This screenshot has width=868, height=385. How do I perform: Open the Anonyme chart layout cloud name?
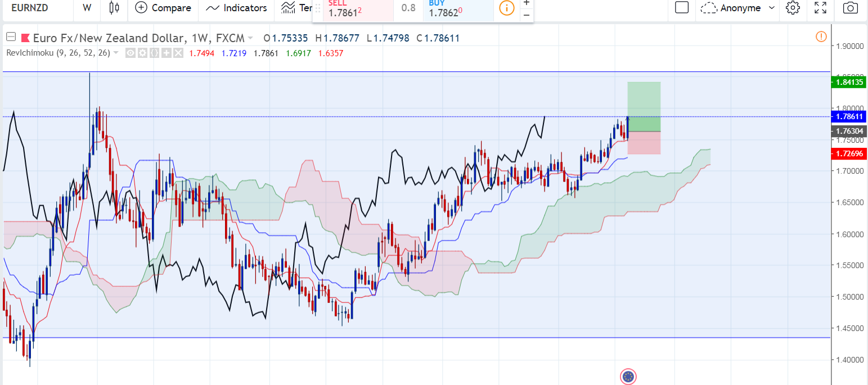click(x=732, y=8)
